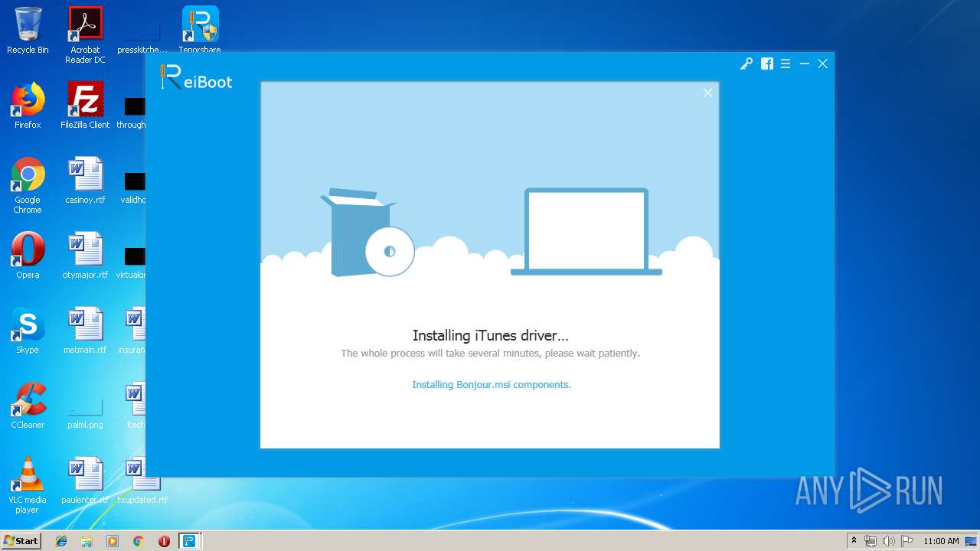
Task: Open Google Chrome desktop shortcut
Action: pyautogui.click(x=28, y=185)
